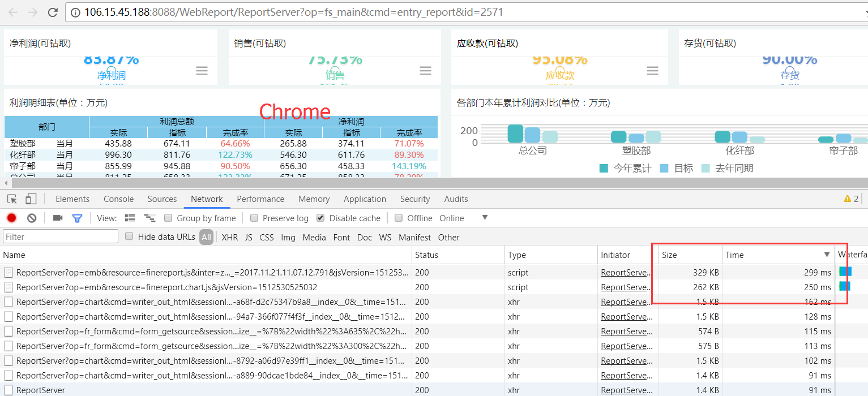
Task: Open the net profit card hamburger menu
Action: pos(202,71)
